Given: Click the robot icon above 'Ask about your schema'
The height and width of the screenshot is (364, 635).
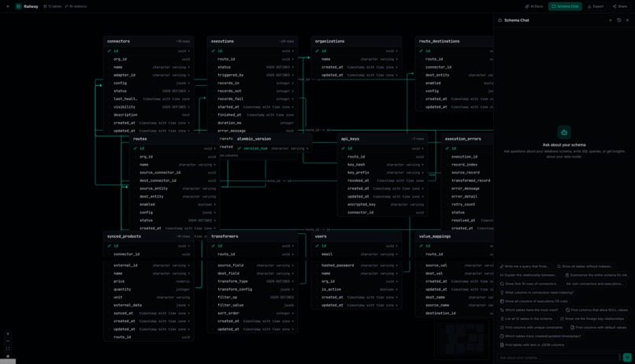Looking at the screenshot, I should (x=564, y=132).
